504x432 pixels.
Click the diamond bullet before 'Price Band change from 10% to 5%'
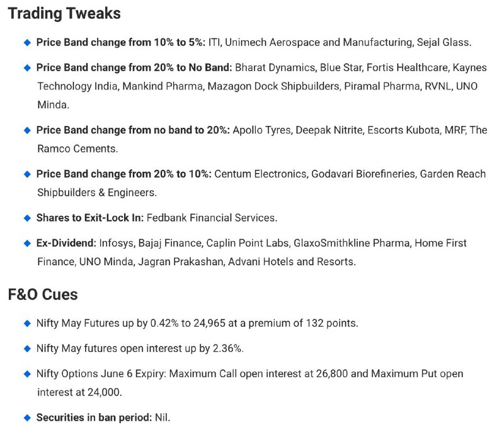pos(27,42)
